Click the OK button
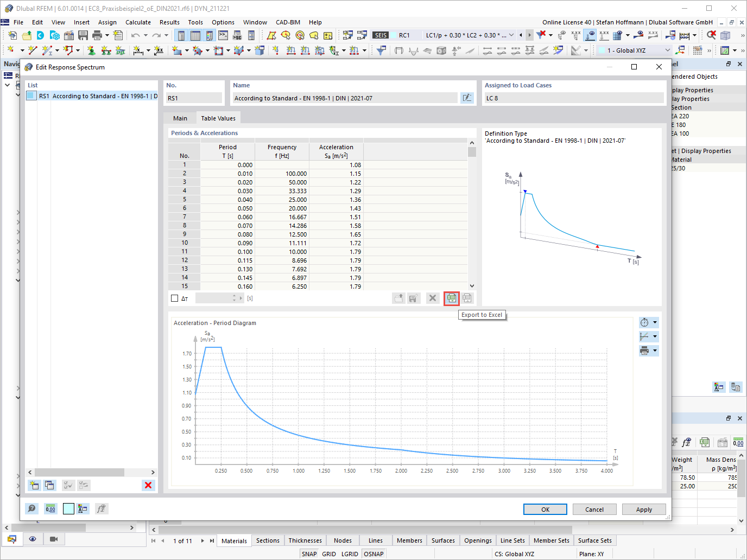747x560 pixels. pyautogui.click(x=545, y=509)
